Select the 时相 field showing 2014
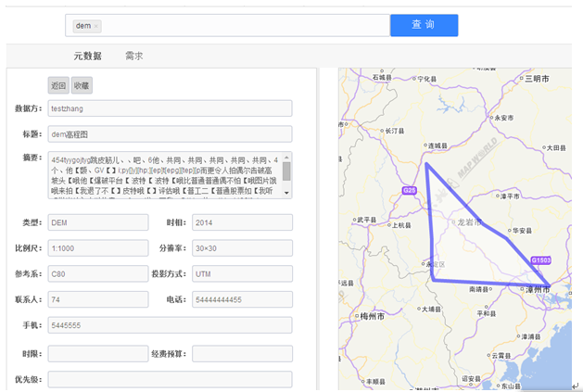583x392 pixels. point(242,222)
